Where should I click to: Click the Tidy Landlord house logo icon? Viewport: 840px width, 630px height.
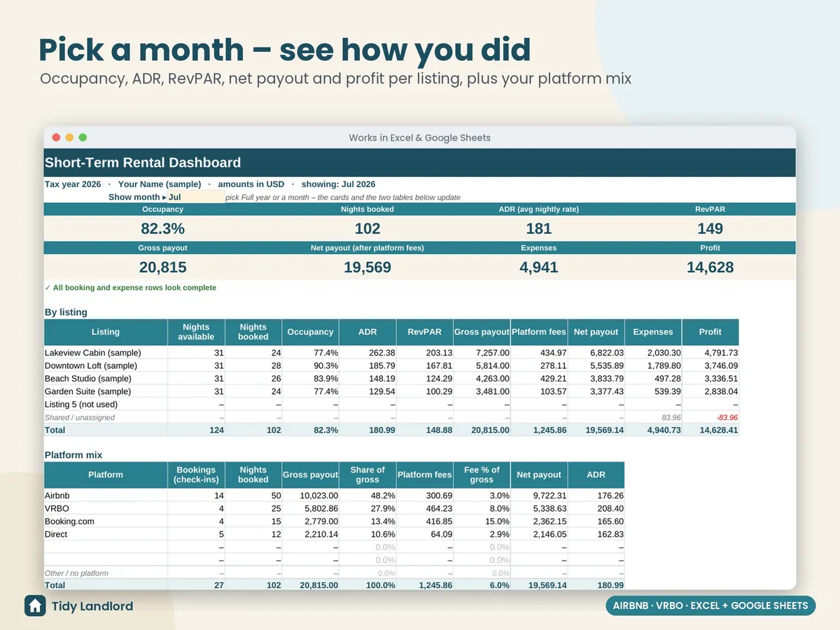pyautogui.click(x=35, y=605)
